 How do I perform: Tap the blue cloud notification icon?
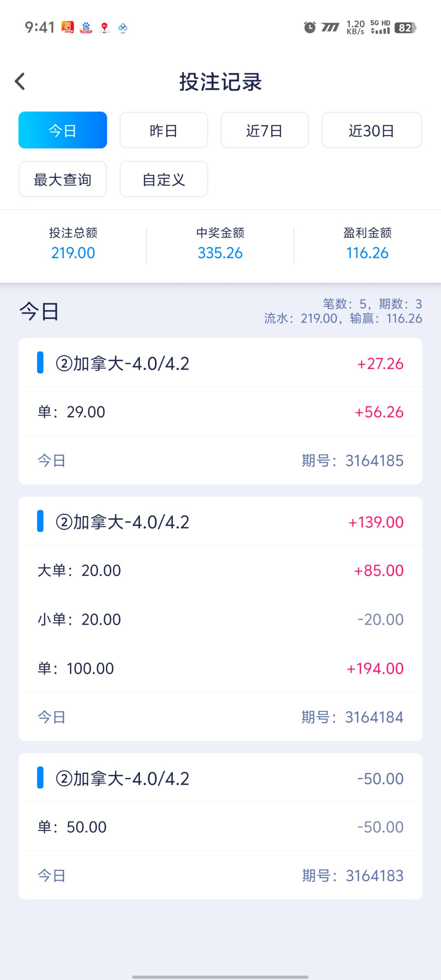(x=123, y=28)
